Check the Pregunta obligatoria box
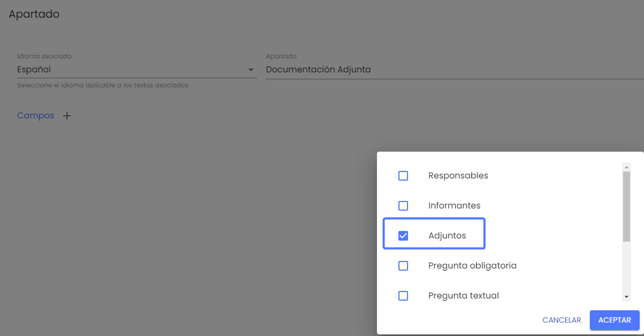 coord(403,266)
